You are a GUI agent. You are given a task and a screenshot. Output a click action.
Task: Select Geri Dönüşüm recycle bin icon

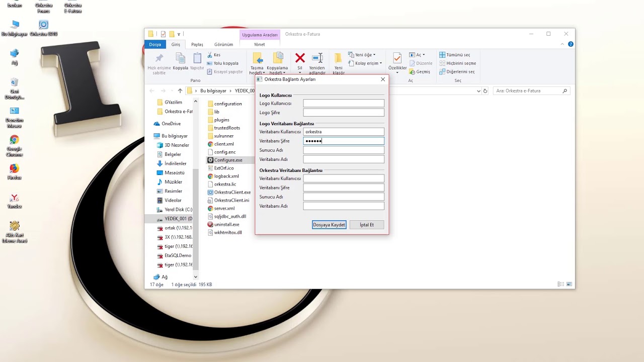pyautogui.click(x=15, y=88)
